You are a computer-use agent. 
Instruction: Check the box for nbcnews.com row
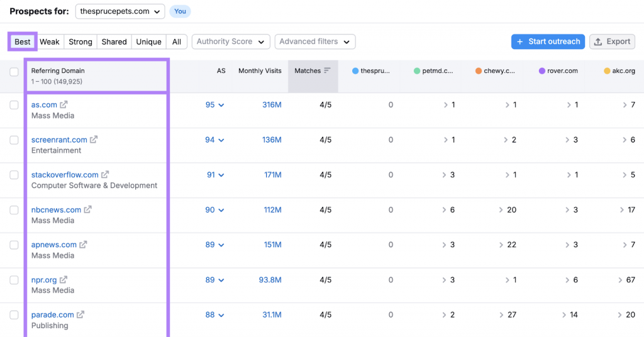point(14,210)
